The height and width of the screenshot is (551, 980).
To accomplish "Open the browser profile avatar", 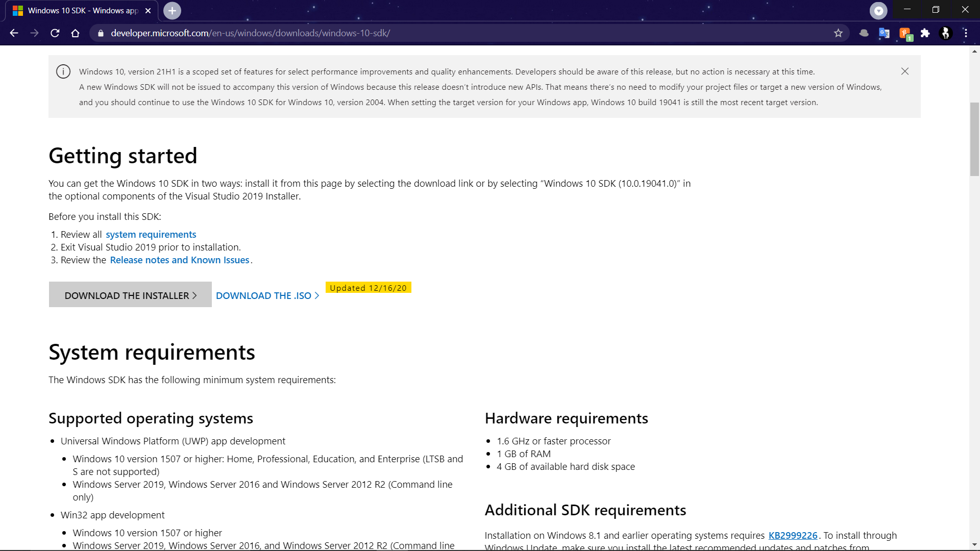I will (945, 33).
